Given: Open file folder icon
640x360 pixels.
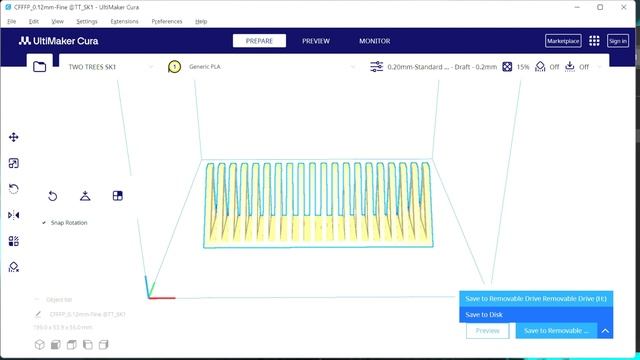Looking at the screenshot, I should coord(40,67).
